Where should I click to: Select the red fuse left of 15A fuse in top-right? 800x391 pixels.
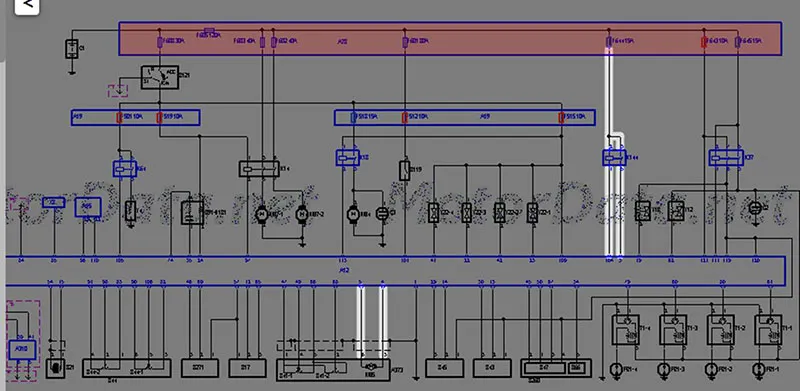click(705, 42)
